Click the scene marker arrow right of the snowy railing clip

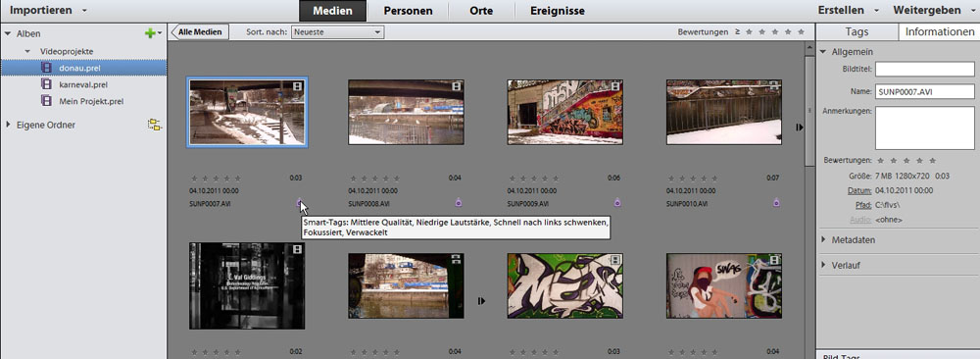[x=800, y=128]
